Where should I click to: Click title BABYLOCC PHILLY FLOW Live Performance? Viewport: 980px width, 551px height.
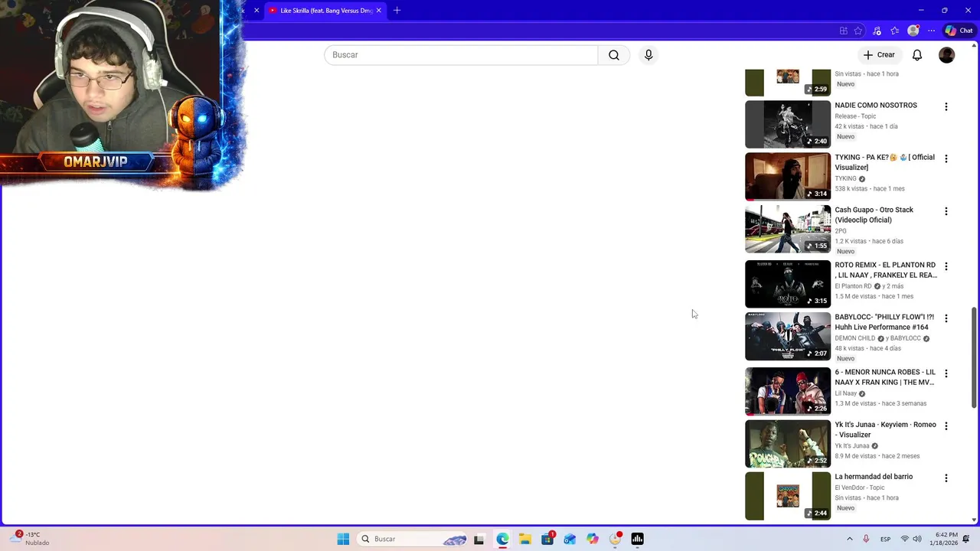tap(884, 322)
